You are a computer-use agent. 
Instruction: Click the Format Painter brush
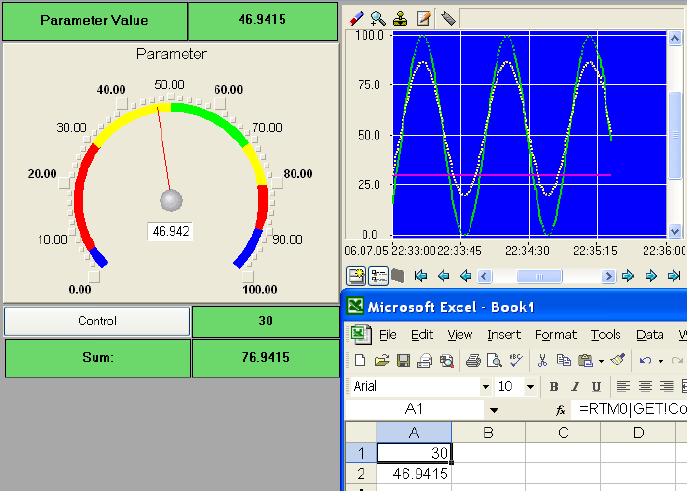pyautogui.click(x=617, y=360)
